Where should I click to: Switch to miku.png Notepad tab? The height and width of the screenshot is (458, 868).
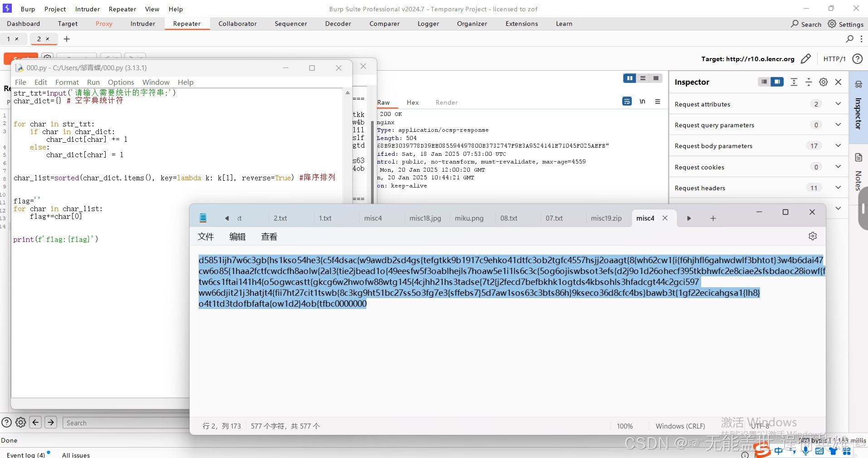[469, 218]
